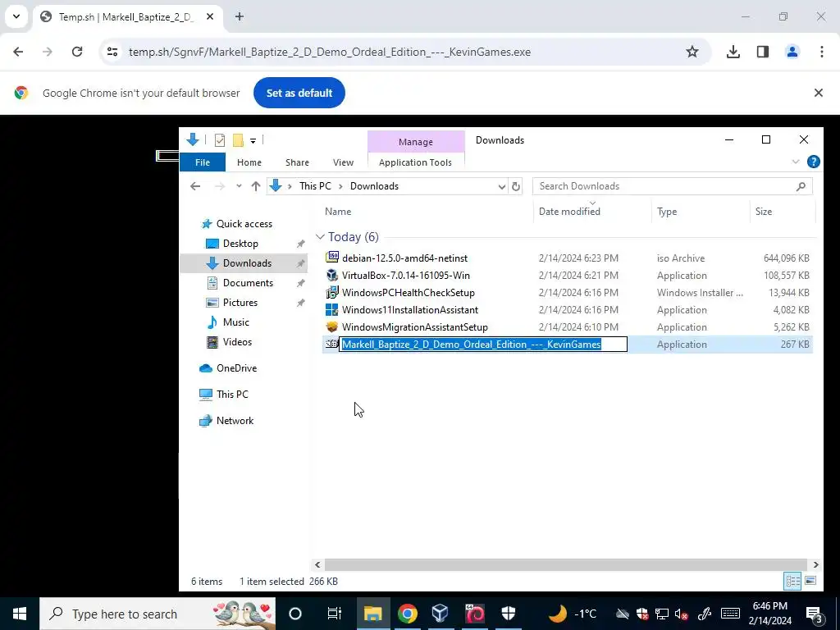840x630 pixels.
Task: Refresh the Downloads folder
Action: click(515, 186)
